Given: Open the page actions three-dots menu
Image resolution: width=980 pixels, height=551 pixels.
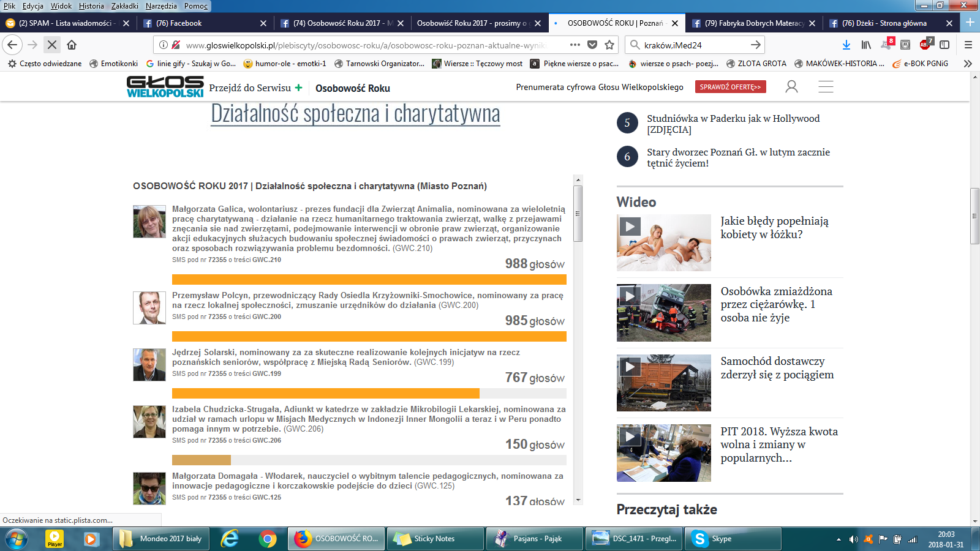Looking at the screenshot, I should 575,45.
